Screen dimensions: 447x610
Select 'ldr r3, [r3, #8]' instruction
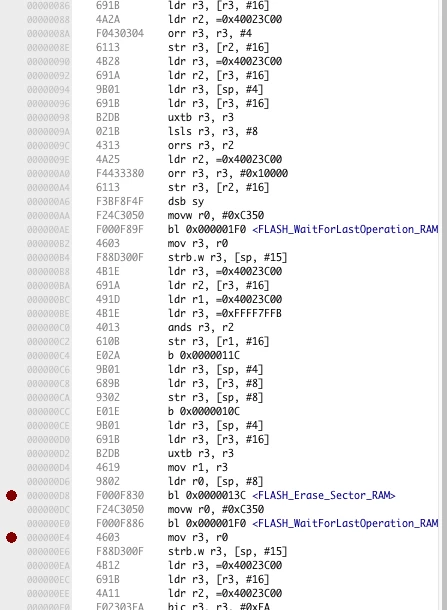tap(216, 384)
